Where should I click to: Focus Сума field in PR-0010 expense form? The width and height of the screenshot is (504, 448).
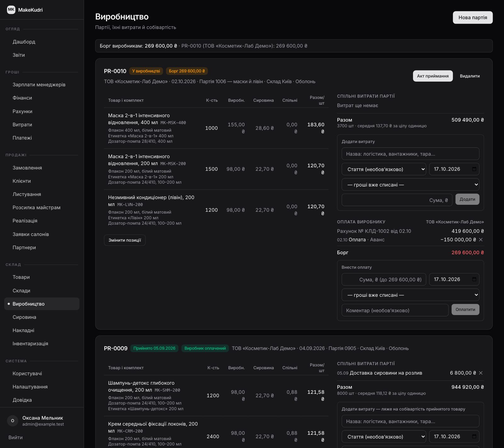coord(397,200)
